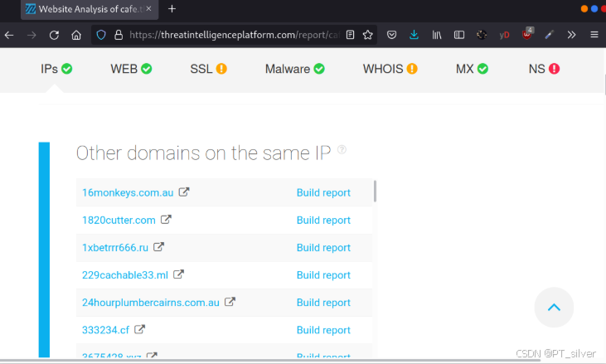This screenshot has width=606, height=364.
Task: Open 24hourplumbercairns.com.au domain link
Action: point(150,302)
